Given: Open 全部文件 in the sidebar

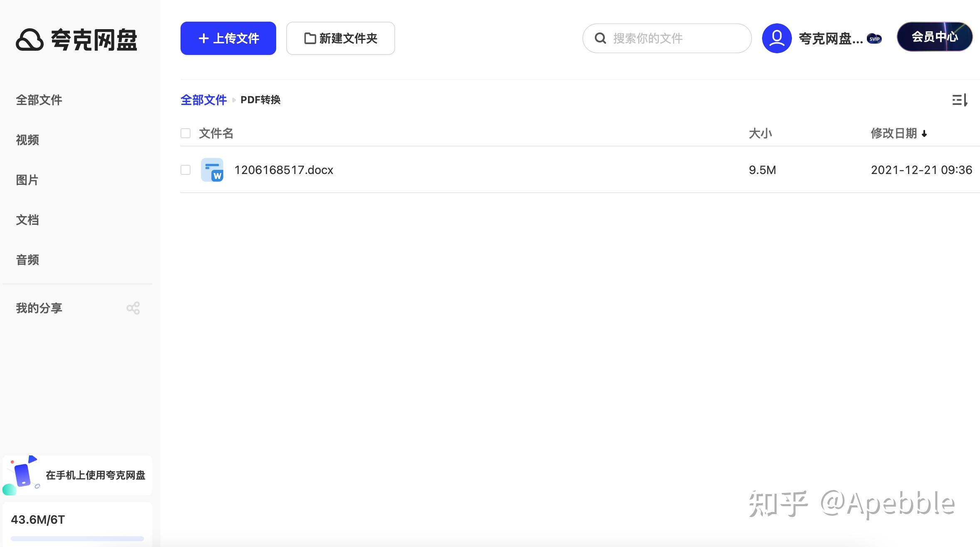Looking at the screenshot, I should tap(39, 100).
